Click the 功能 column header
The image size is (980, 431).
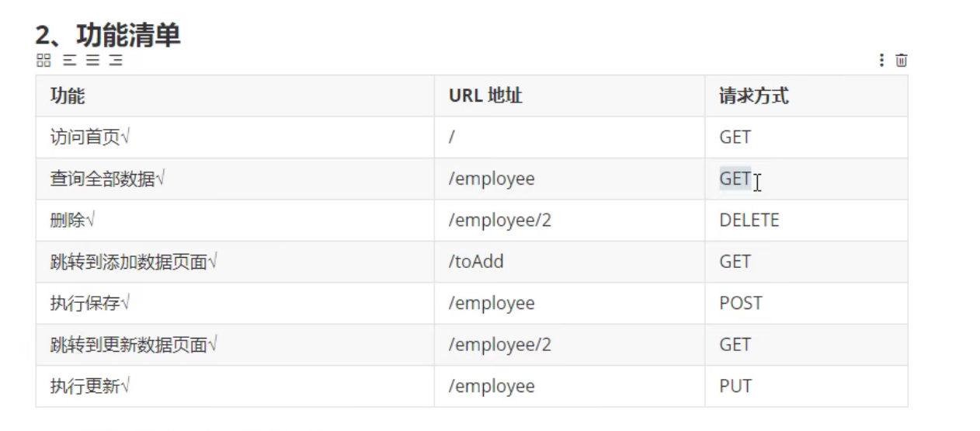tap(235, 96)
